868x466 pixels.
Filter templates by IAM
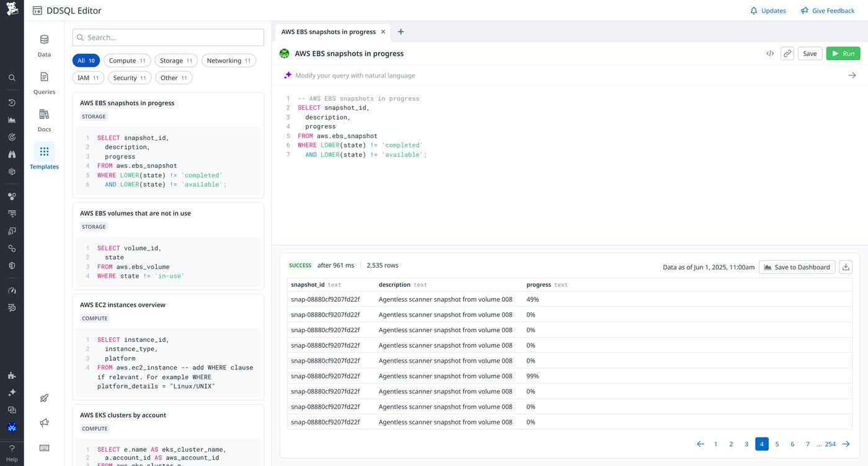(x=87, y=77)
